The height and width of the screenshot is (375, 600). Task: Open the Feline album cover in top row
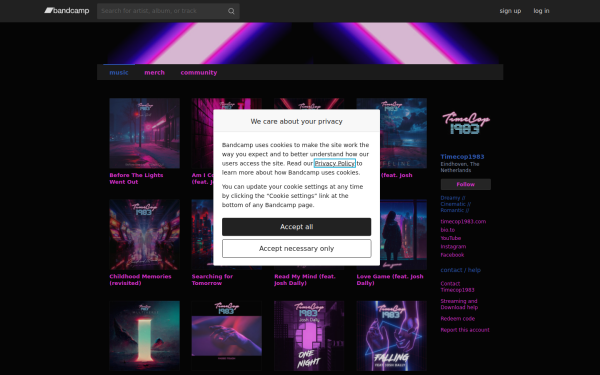403,133
